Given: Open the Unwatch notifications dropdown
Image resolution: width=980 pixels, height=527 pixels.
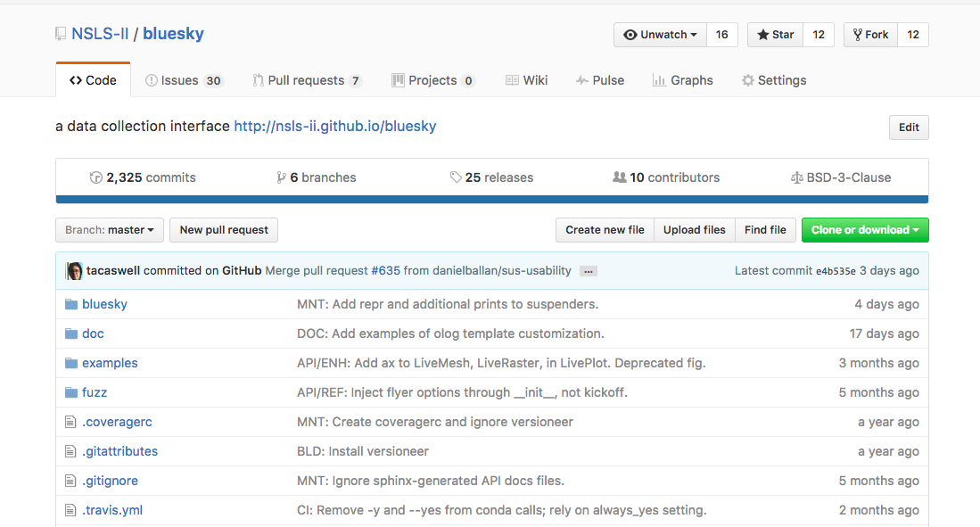Looking at the screenshot, I should click(x=660, y=35).
